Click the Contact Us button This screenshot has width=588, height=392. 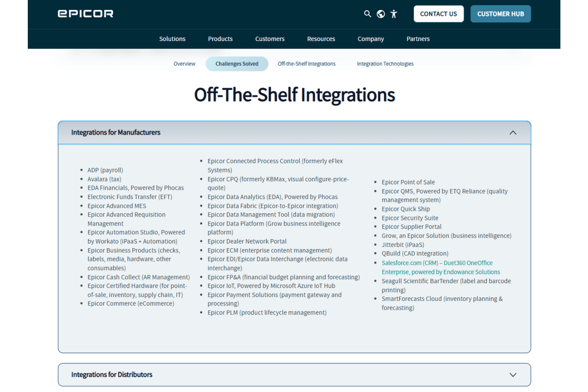coord(439,14)
